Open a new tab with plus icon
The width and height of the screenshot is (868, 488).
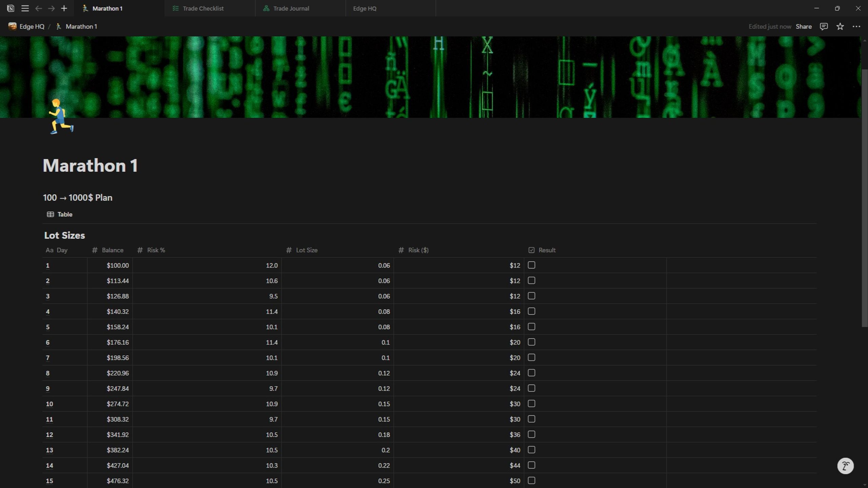click(64, 8)
